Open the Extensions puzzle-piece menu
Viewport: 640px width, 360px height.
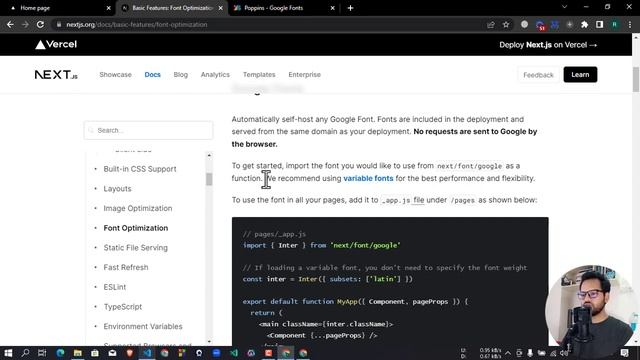tap(584, 24)
